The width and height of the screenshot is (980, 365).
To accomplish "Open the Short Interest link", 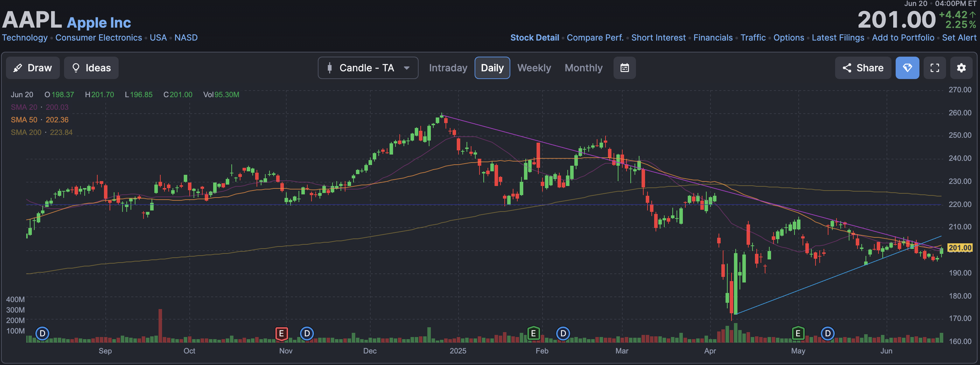I will coord(659,38).
